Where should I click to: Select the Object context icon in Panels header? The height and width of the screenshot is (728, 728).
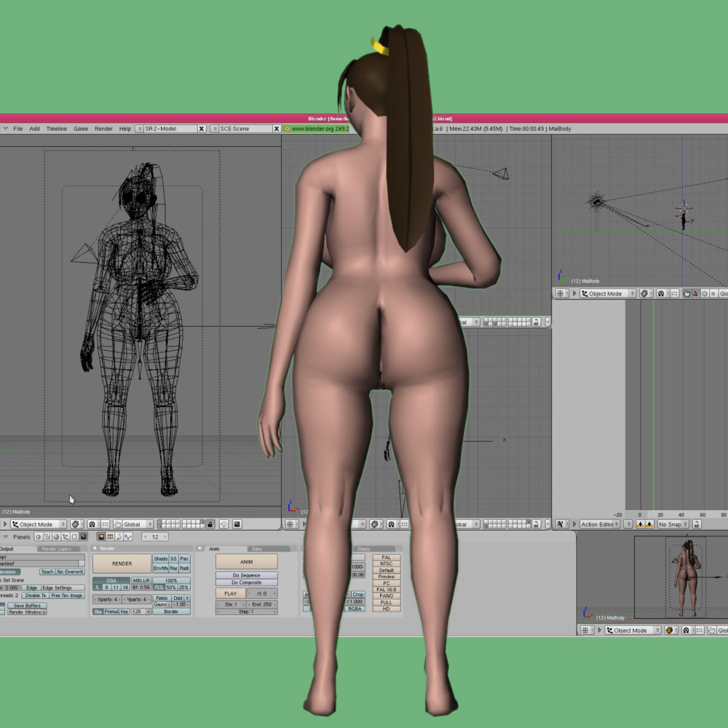coord(65,537)
